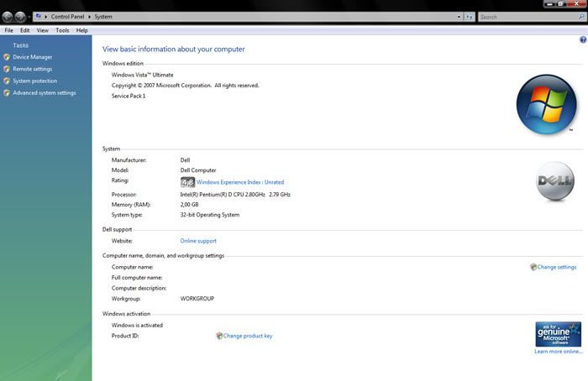Image resolution: width=588 pixels, height=381 pixels.
Task: Click shield icon next to Change settings
Action: (533, 267)
